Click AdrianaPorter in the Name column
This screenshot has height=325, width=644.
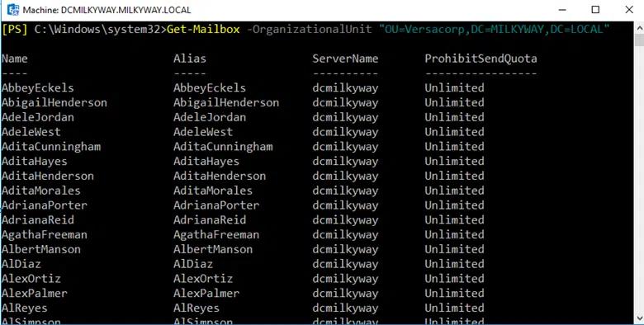tap(45, 205)
